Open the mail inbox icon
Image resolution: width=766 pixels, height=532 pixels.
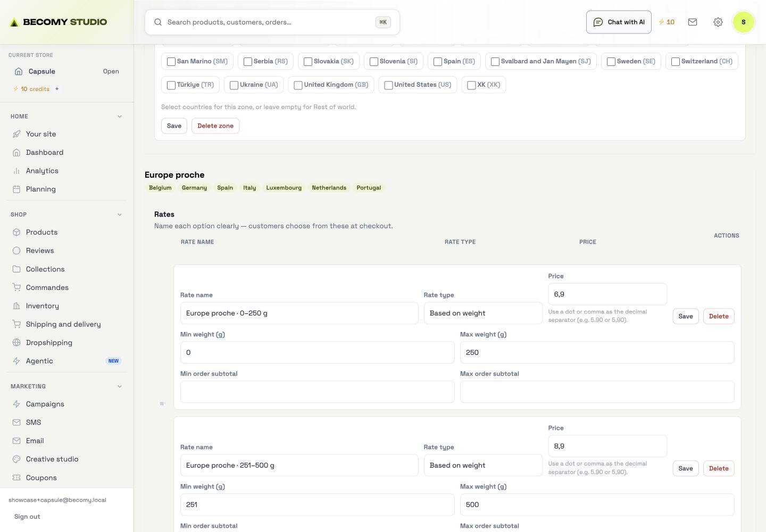(693, 22)
